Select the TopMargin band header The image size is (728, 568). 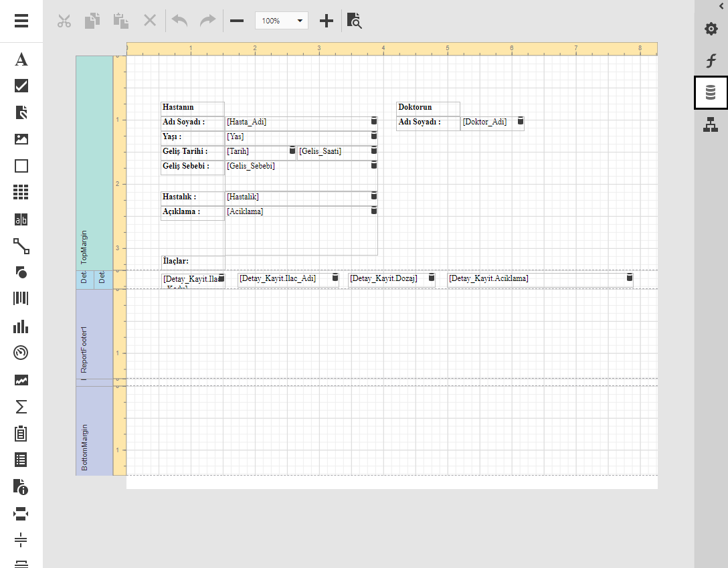pyautogui.click(x=94, y=163)
